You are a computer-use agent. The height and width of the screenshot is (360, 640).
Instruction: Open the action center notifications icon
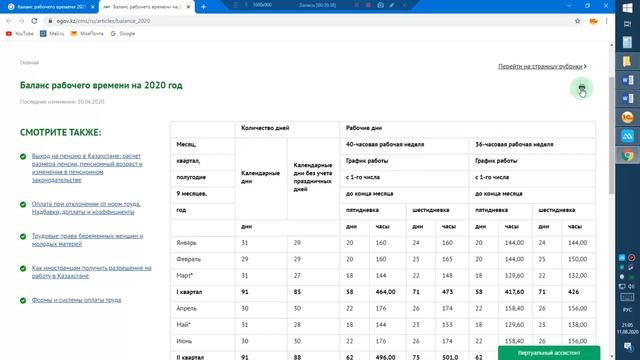tap(627, 347)
